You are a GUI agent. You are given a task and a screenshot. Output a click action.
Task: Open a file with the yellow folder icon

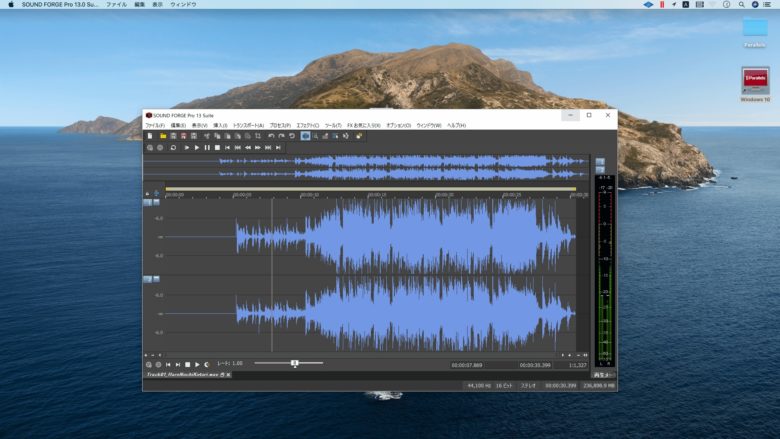(x=163, y=136)
